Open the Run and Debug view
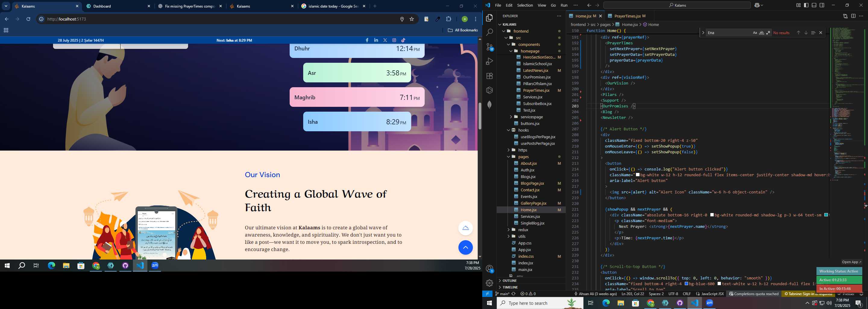This screenshot has width=868, height=309. [489, 61]
